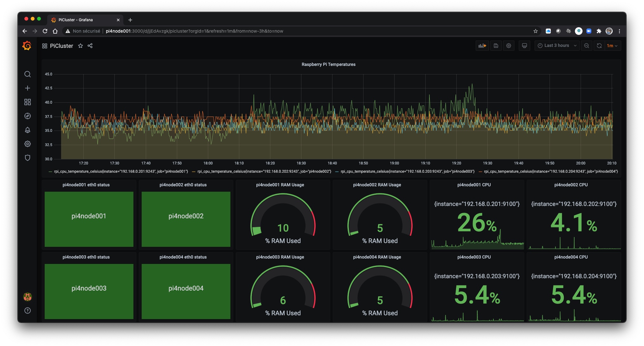Viewport: 644px width, 346px height.
Task: Star the PiCluster dashboard as favorite
Action: pos(80,46)
